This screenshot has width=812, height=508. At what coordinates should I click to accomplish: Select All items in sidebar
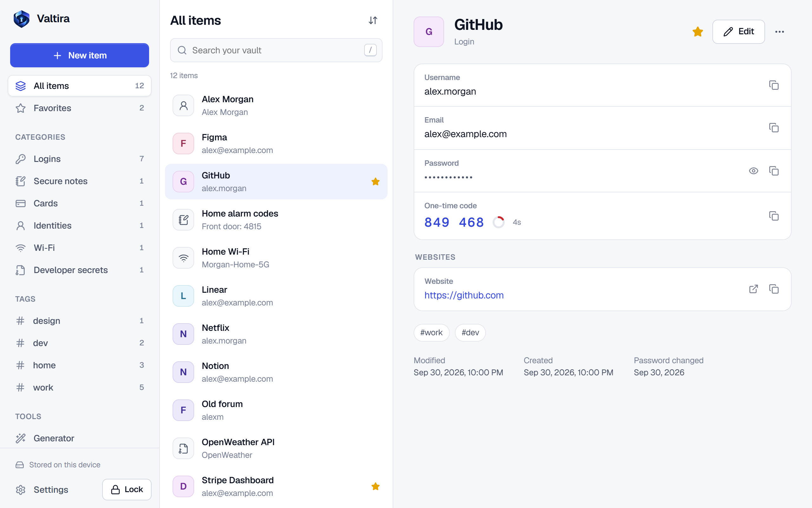click(x=80, y=86)
